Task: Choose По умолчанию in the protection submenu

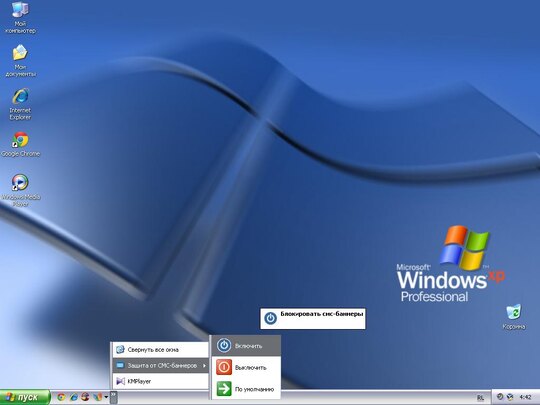Action: [x=246, y=389]
